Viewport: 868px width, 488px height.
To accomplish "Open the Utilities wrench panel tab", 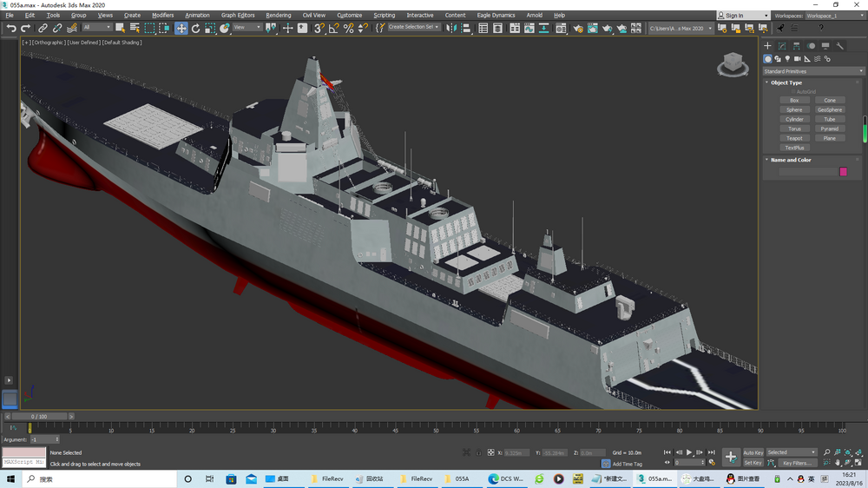I will coord(840,46).
